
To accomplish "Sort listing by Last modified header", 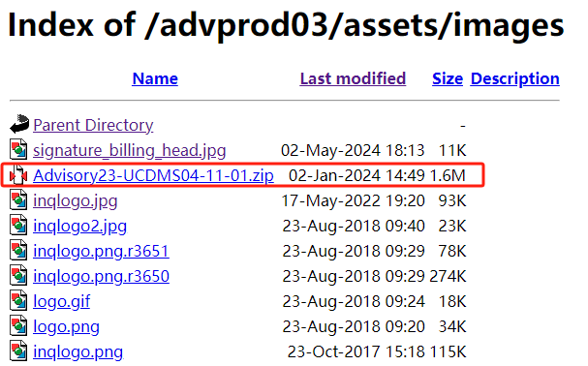I will coord(353,78).
